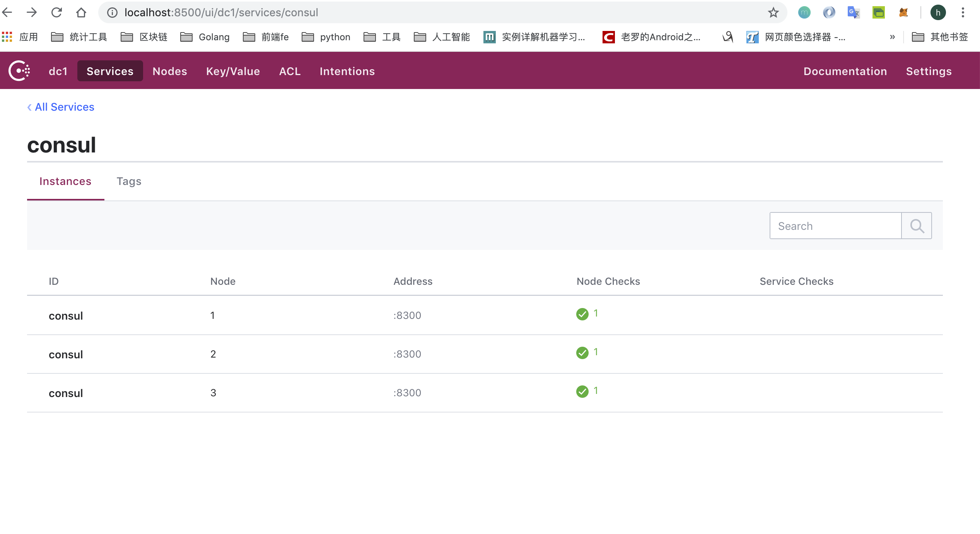Switch to the Tags tab
This screenshot has width=980, height=534.
coord(129,181)
